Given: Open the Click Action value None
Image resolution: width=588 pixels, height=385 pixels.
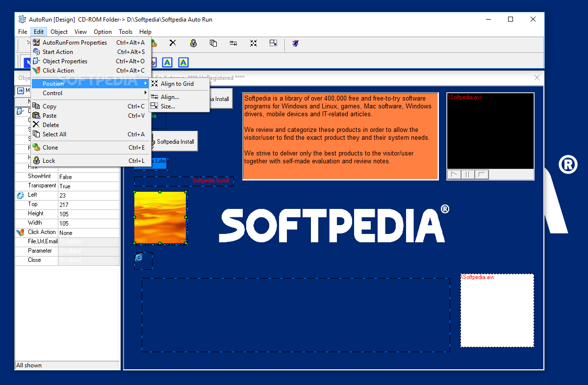Looking at the screenshot, I should [x=88, y=233].
